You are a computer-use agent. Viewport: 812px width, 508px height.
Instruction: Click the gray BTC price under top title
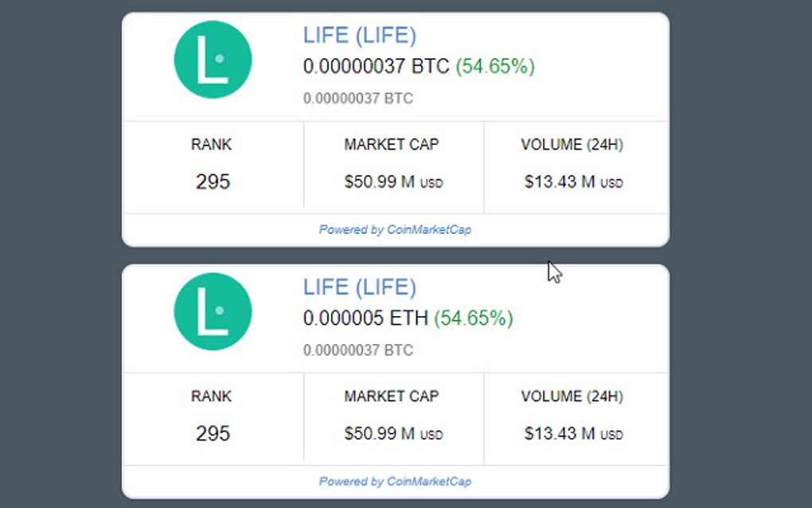tap(357, 99)
